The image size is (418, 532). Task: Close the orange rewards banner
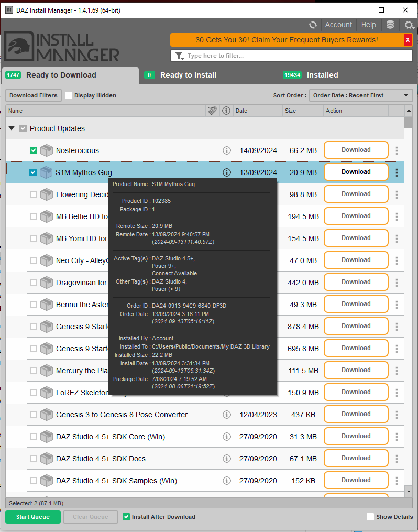408,40
